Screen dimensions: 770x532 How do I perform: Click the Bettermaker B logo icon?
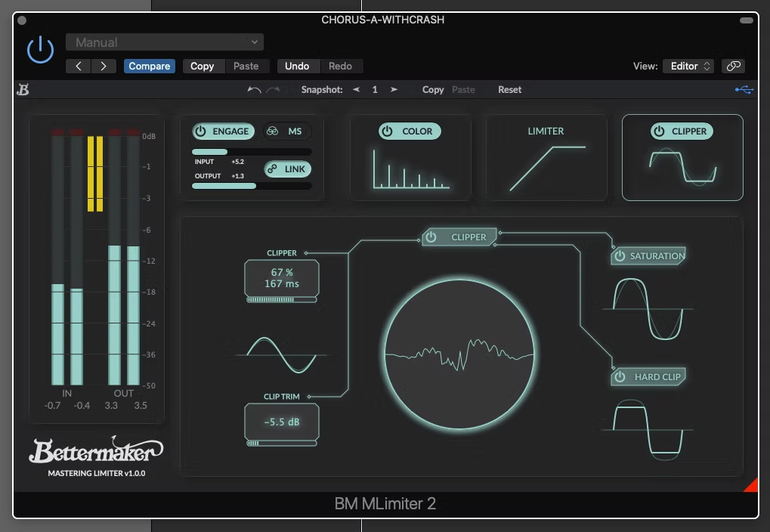coord(23,89)
